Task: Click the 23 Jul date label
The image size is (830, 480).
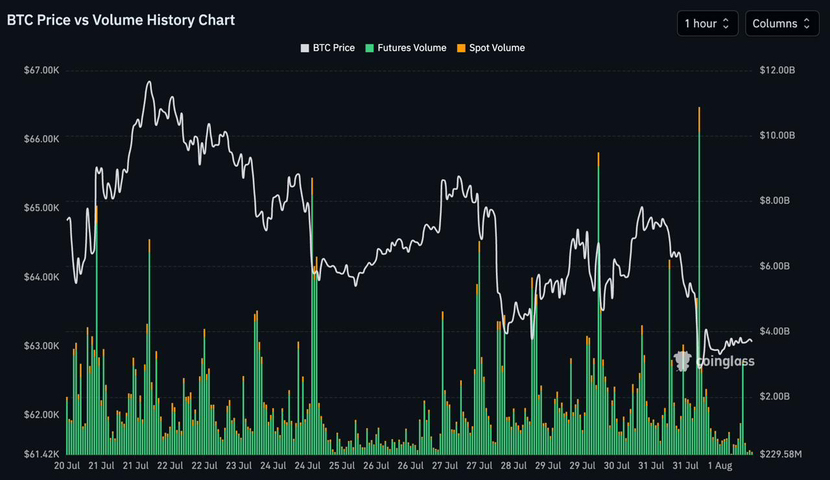Action: (238, 466)
